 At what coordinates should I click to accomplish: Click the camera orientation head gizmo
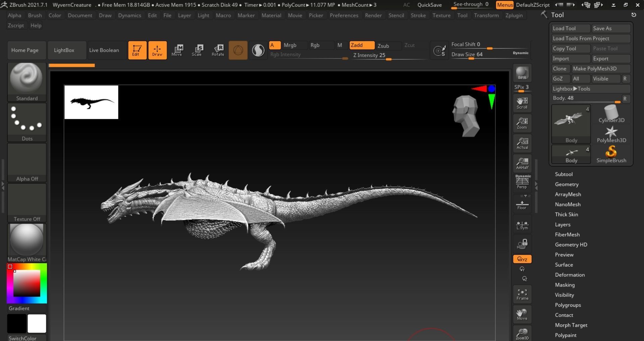tap(466, 116)
